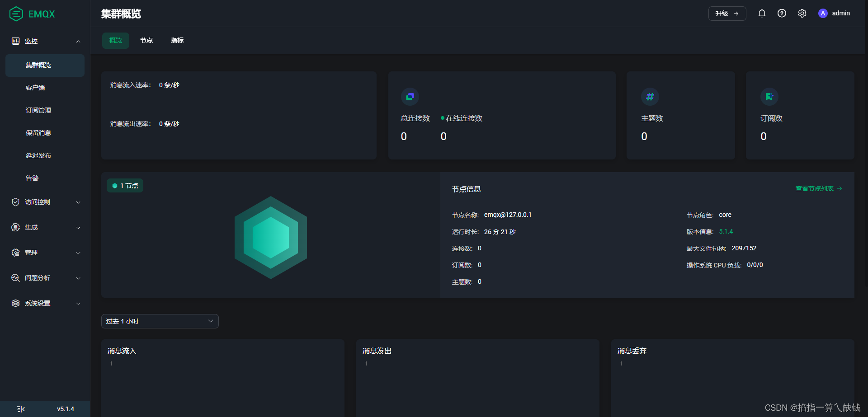Open the settings gear icon
Image resolution: width=868 pixels, height=417 pixels.
click(802, 14)
